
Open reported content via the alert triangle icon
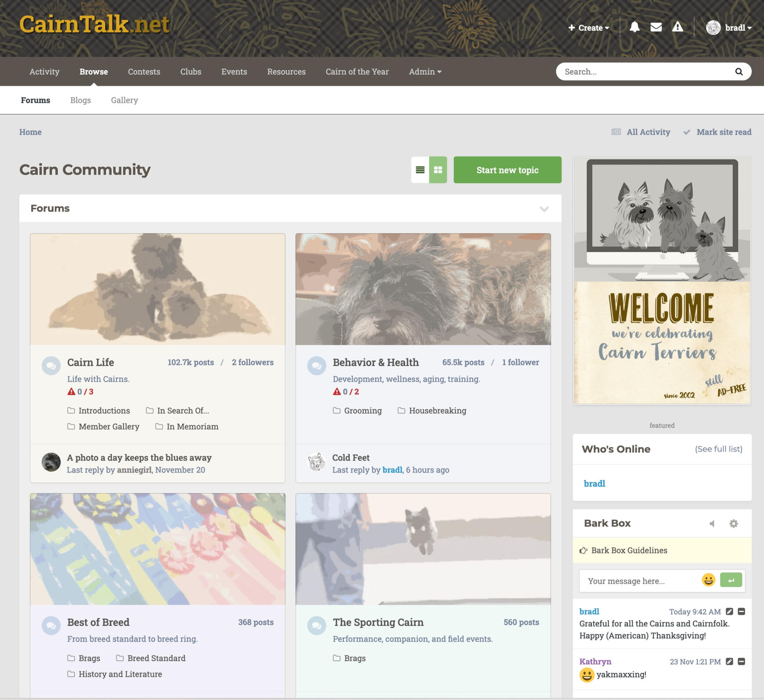(x=678, y=27)
